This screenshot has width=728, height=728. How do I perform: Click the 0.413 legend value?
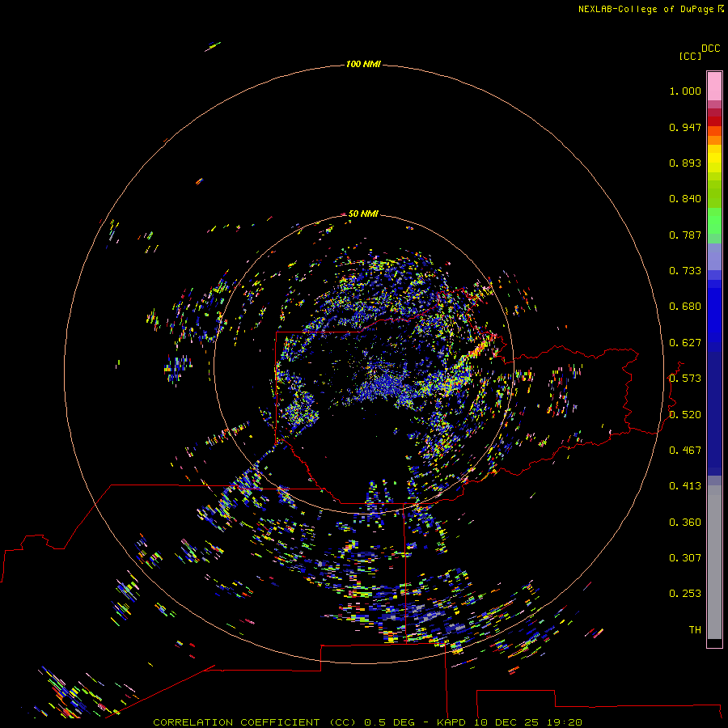tap(685, 486)
